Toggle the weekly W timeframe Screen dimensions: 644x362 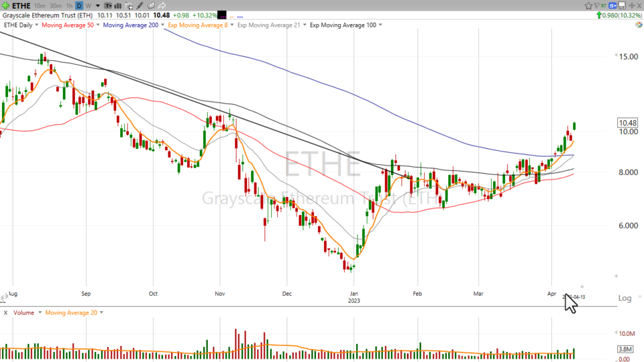click(88, 5)
